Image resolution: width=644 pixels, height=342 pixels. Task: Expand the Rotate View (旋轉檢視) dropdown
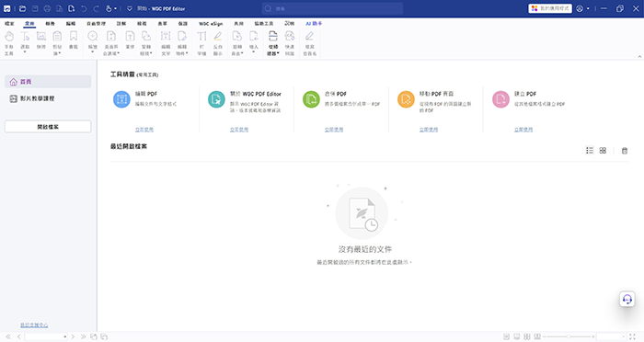coord(151,54)
